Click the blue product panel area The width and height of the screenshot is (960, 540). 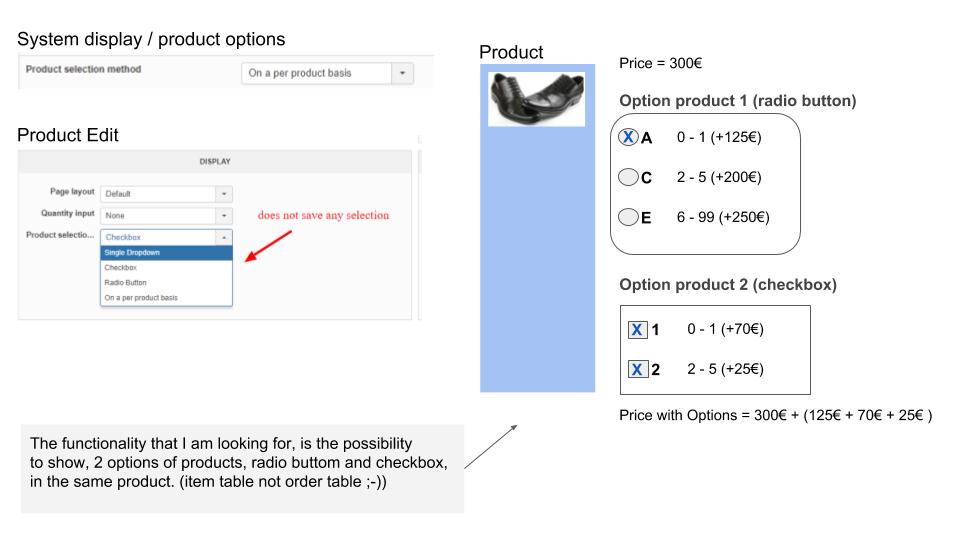click(x=538, y=257)
